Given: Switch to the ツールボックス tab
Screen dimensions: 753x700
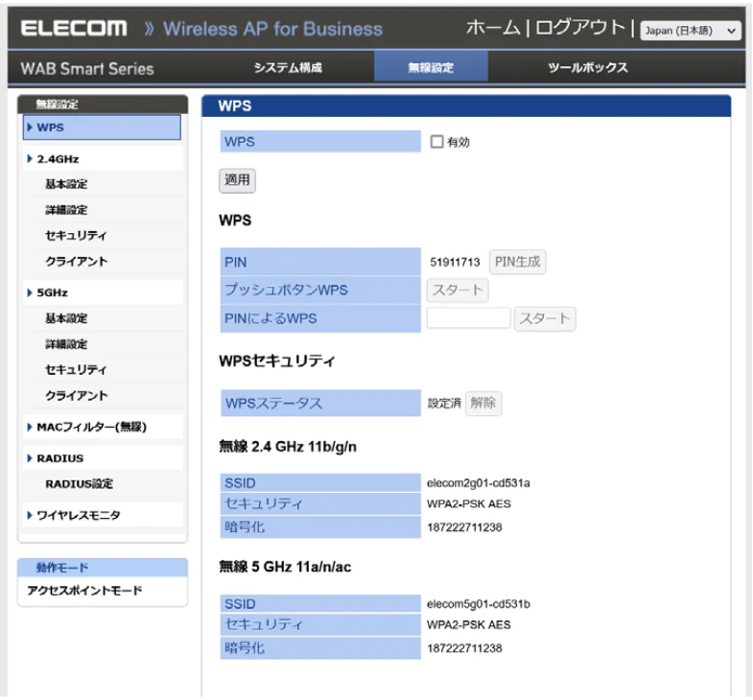Looking at the screenshot, I should pyautogui.click(x=588, y=67).
